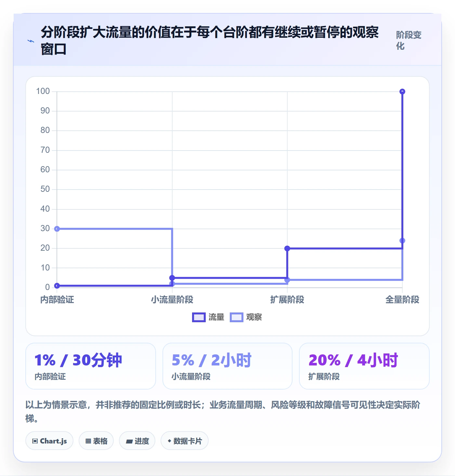Click the 小流量阶段 x-axis label
Image resolution: width=455 pixels, height=476 pixels.
pos(172,300)
